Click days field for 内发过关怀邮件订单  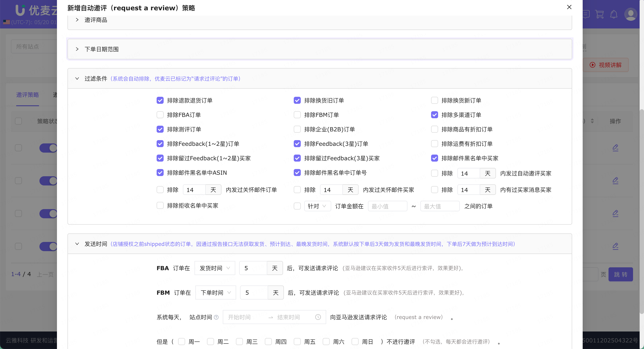pyautogui.click(x=194, y=190)
